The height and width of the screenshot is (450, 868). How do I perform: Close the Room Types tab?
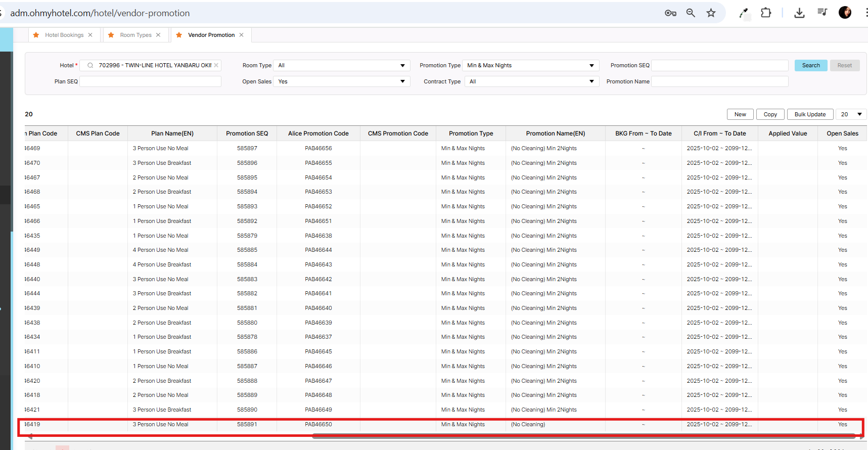click(158, 35)
